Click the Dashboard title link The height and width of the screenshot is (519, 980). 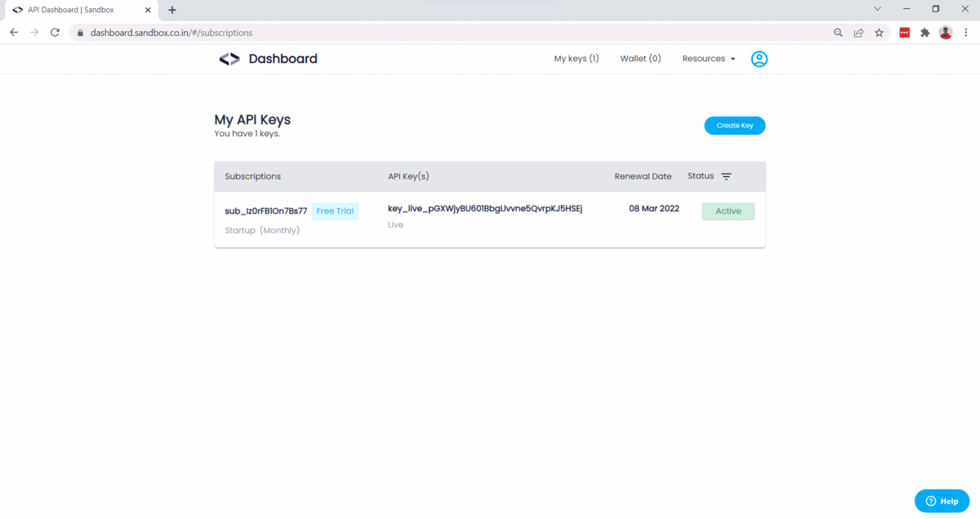click(x=283, y=59)
